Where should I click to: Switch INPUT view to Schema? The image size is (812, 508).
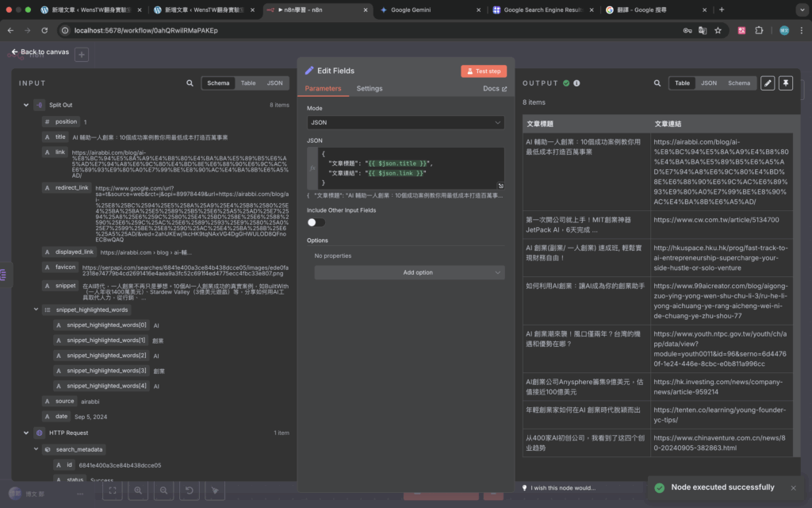point(218,83)
